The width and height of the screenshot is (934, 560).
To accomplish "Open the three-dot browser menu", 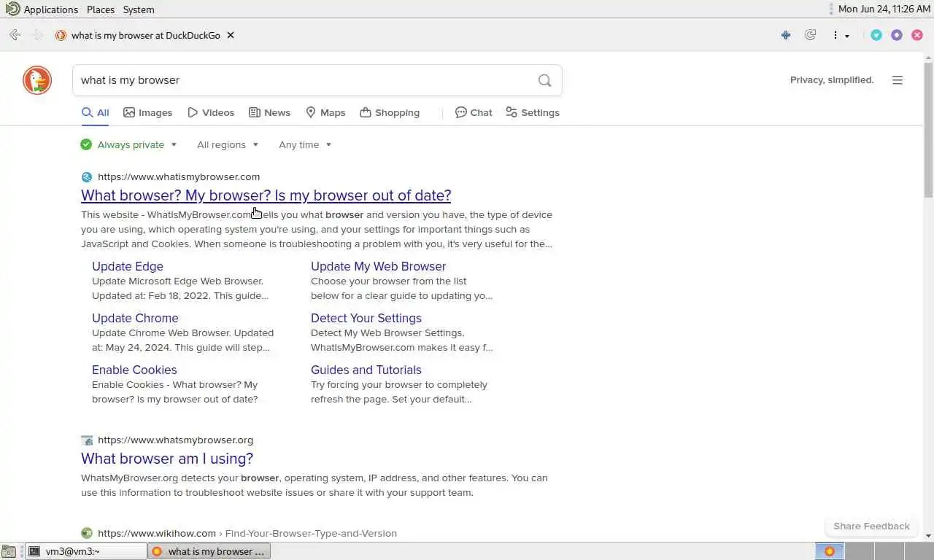I will (x=835, y=35).
